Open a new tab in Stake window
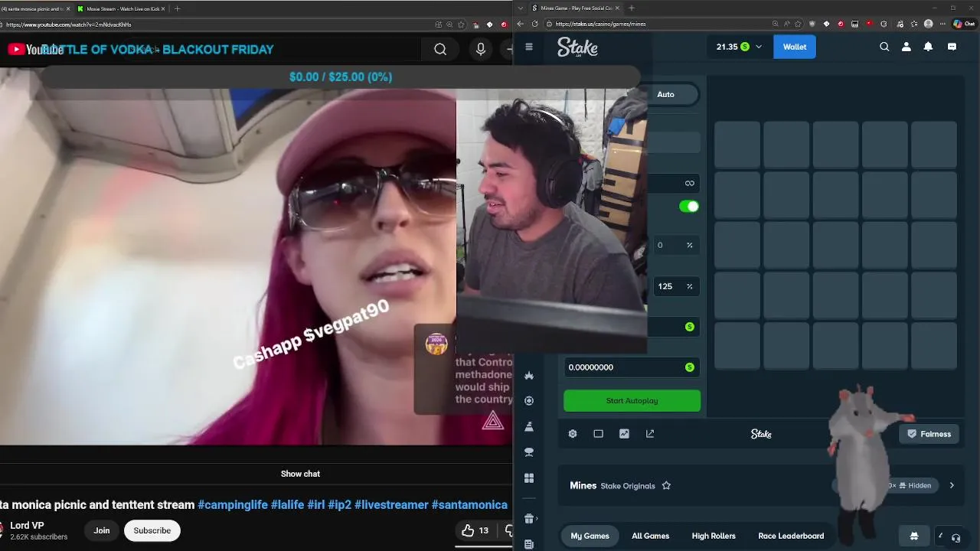 [x=631, y=8]
